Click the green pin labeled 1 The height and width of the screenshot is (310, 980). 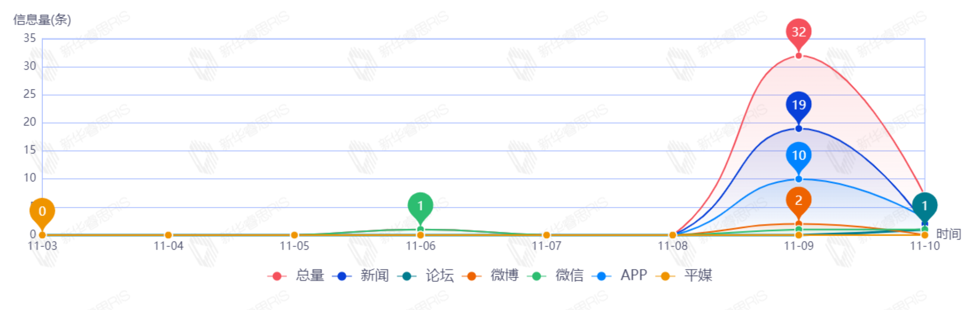click(x=420, y=206)
